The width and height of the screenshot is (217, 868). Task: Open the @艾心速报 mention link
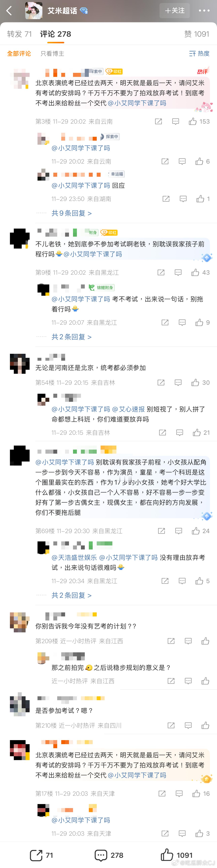click(x=128, y=409)
